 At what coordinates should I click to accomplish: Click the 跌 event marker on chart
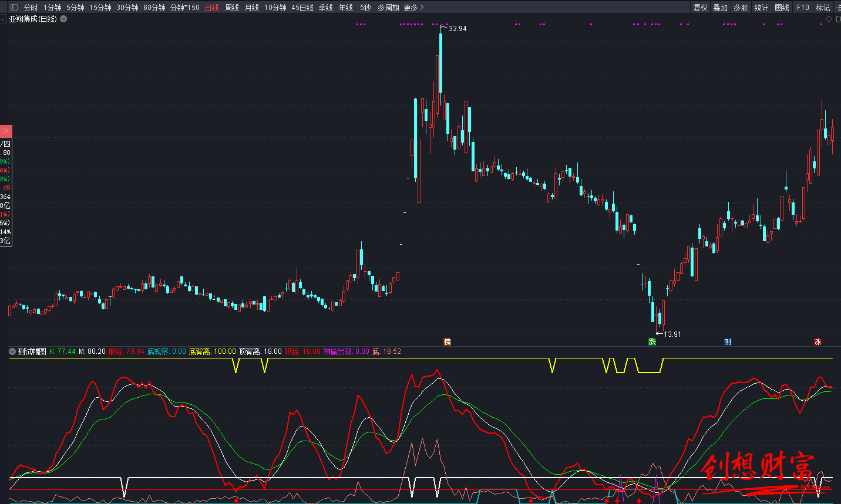[x=652, y=342]
